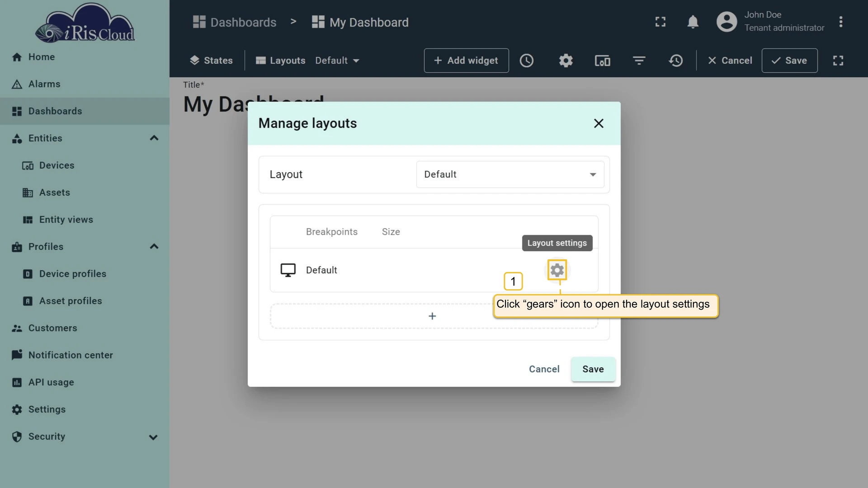Open the Default state dropdown in toolbar
The height and width of the screenshot is (488, 868).
[337, 61]
